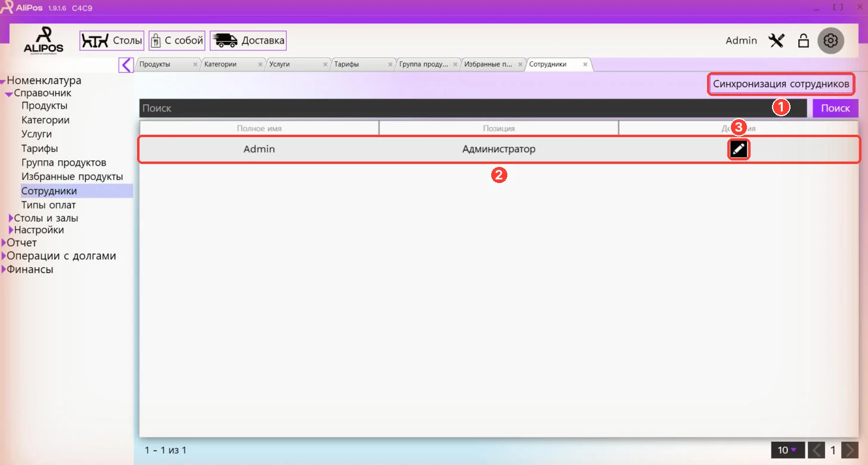Select Продукты in the sidebar tree
This screenshot has height=465, width=868.
pos(44,106)
